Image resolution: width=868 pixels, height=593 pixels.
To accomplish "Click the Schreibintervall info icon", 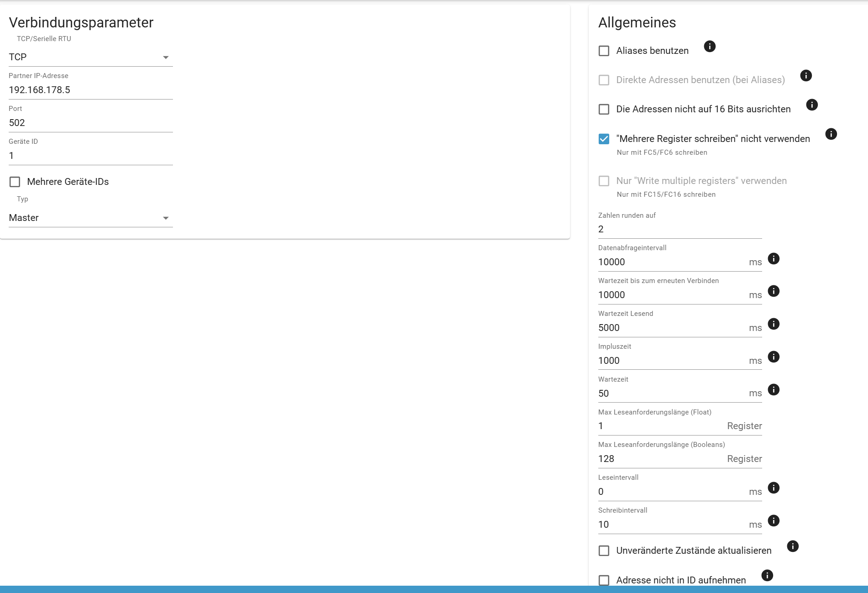I will point(774,520).
